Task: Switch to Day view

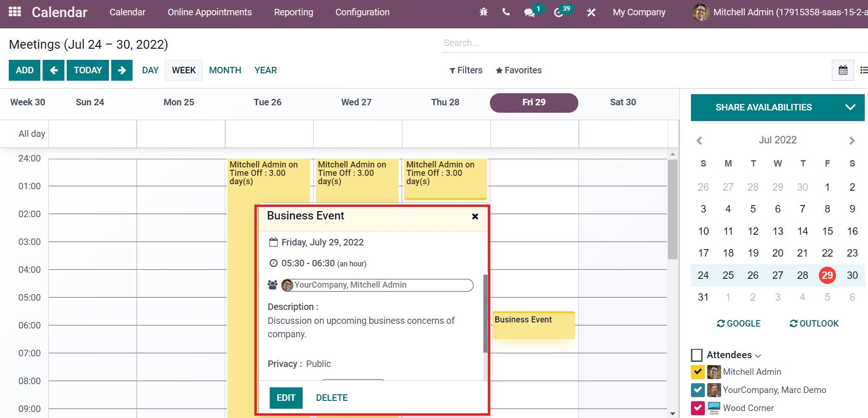Action: [x=150, y=70]
